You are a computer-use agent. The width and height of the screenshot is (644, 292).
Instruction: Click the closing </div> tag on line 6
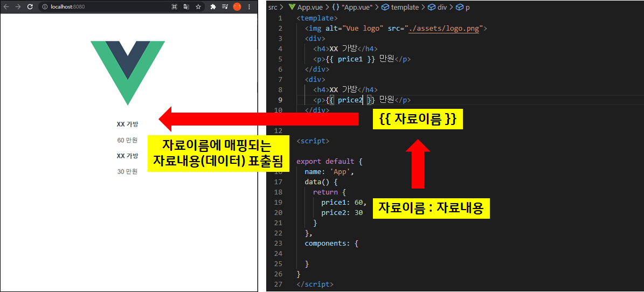coord(317,69)
